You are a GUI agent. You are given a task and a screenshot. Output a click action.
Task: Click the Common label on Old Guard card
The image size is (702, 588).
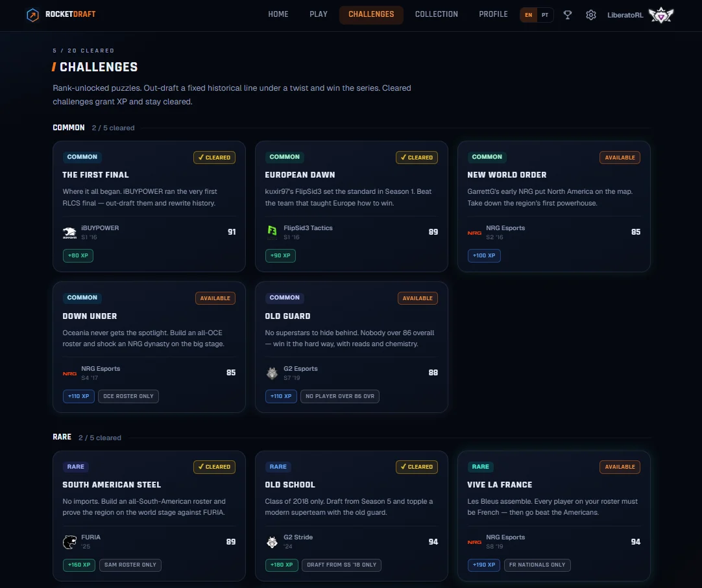point(284,298)
